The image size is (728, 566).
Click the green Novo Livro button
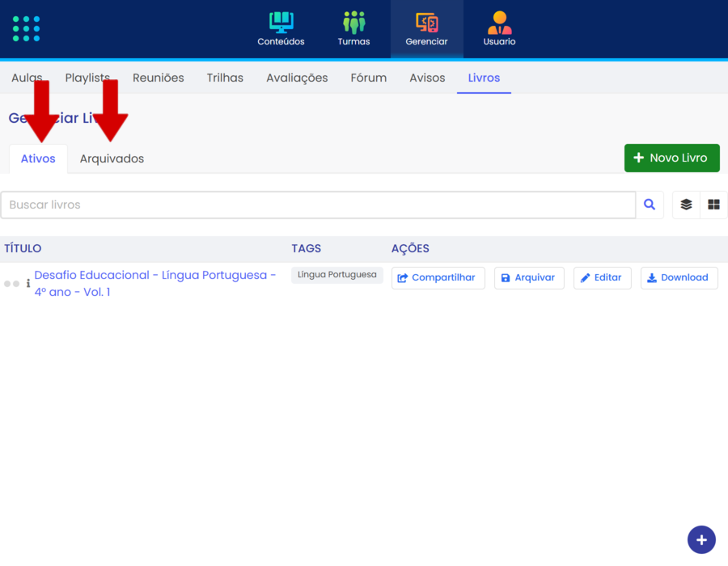point(671,158)
